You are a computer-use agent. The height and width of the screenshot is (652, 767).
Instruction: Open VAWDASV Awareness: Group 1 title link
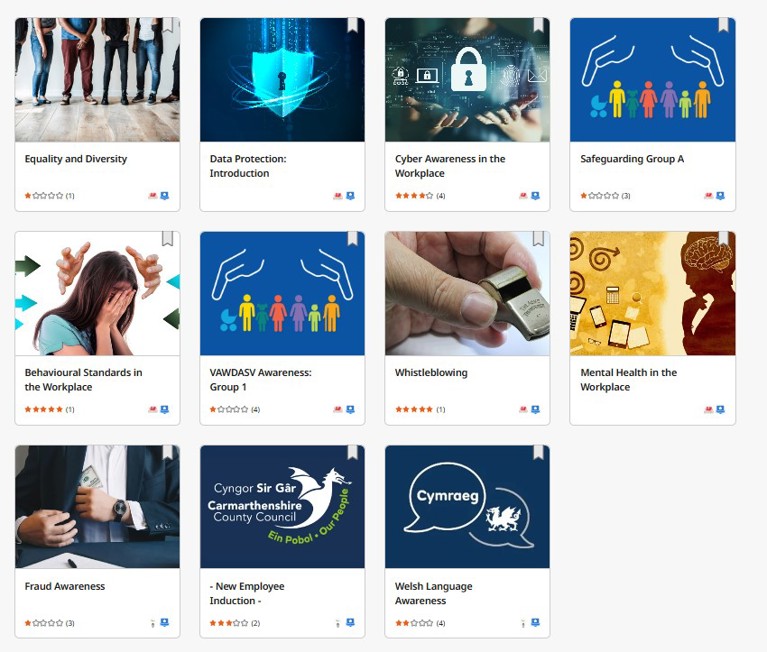(260, 380)
